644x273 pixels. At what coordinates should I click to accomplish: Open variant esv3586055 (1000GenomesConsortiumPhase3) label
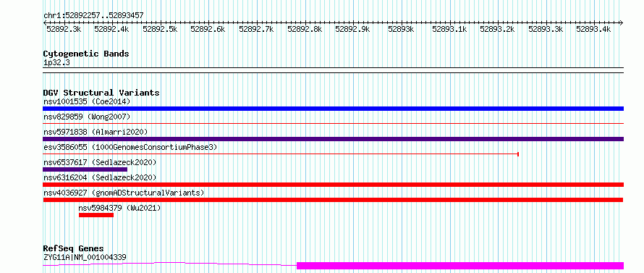click(130, 147)
